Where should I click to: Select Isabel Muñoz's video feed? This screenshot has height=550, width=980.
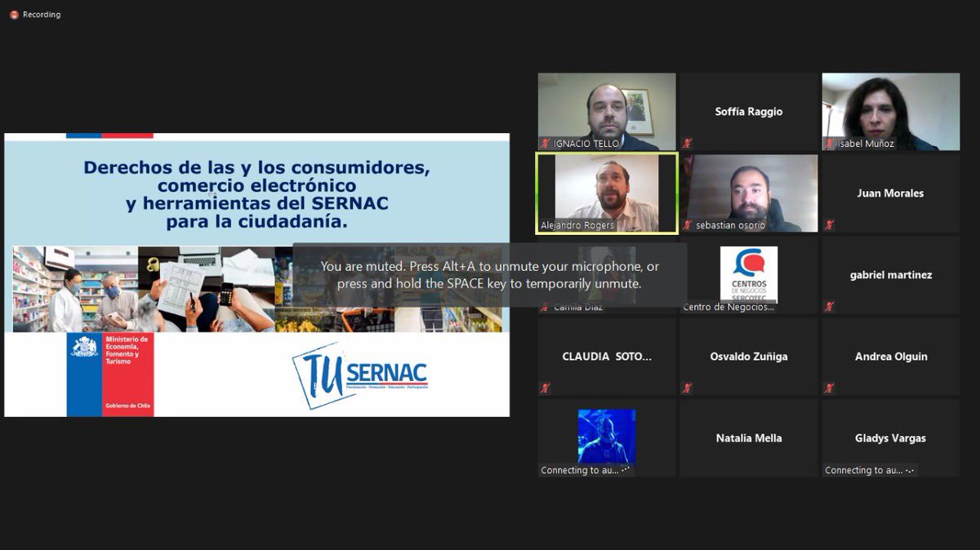[891, 112]
